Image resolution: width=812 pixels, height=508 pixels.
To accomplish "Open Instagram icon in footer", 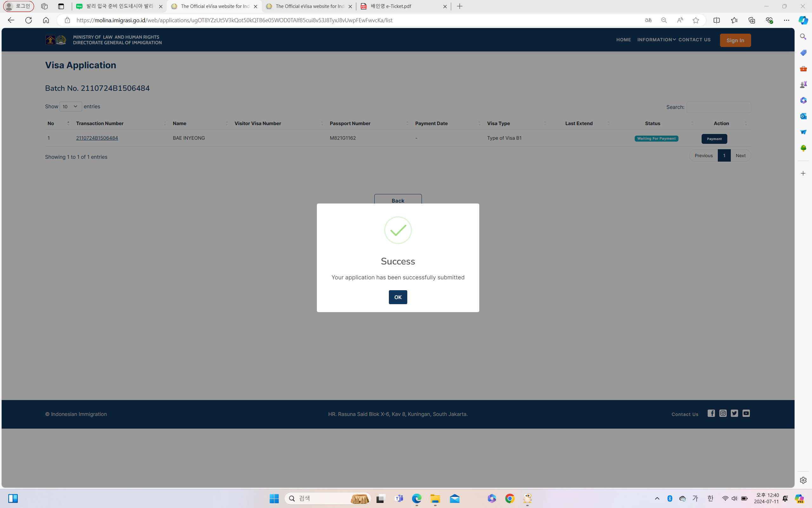I will point(723,413).
